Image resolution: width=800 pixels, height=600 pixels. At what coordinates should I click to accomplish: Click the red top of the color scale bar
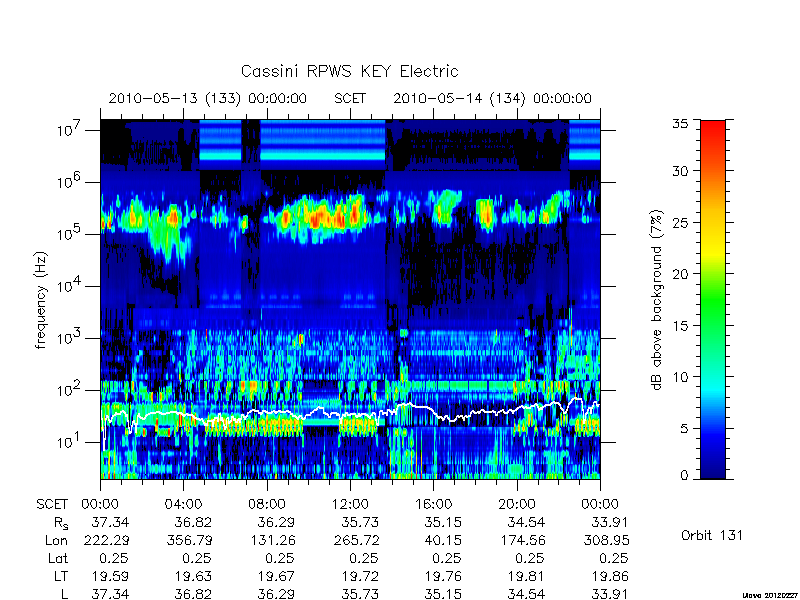713,128
